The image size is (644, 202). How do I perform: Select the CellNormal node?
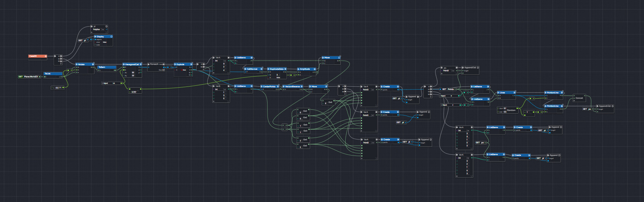point(253,69)
